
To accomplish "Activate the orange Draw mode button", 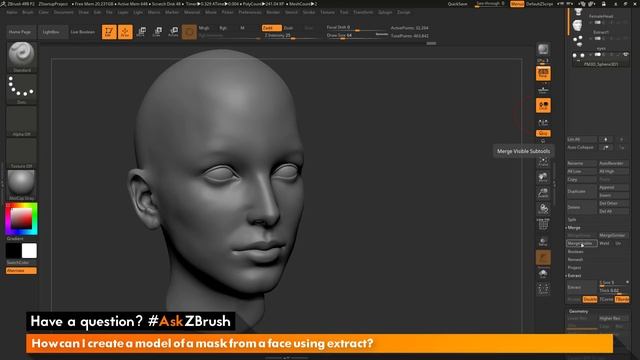I will pos(125,32).
